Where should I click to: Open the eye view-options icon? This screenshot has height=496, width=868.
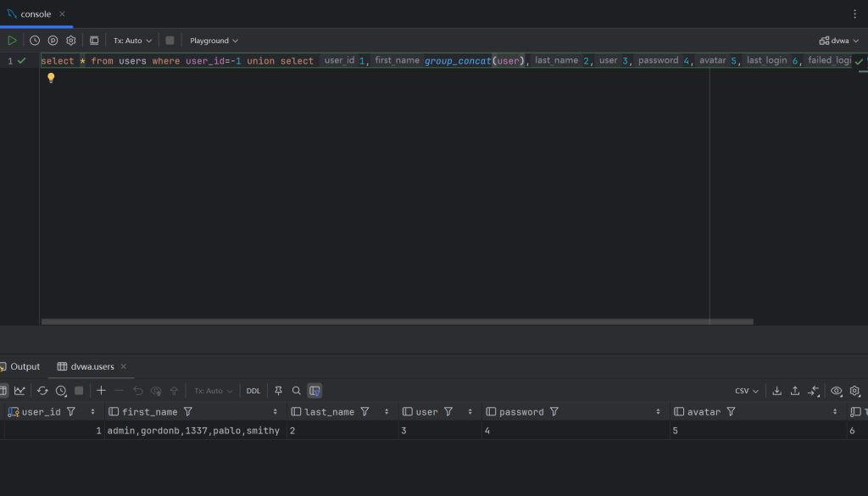[x=837, y=391]
